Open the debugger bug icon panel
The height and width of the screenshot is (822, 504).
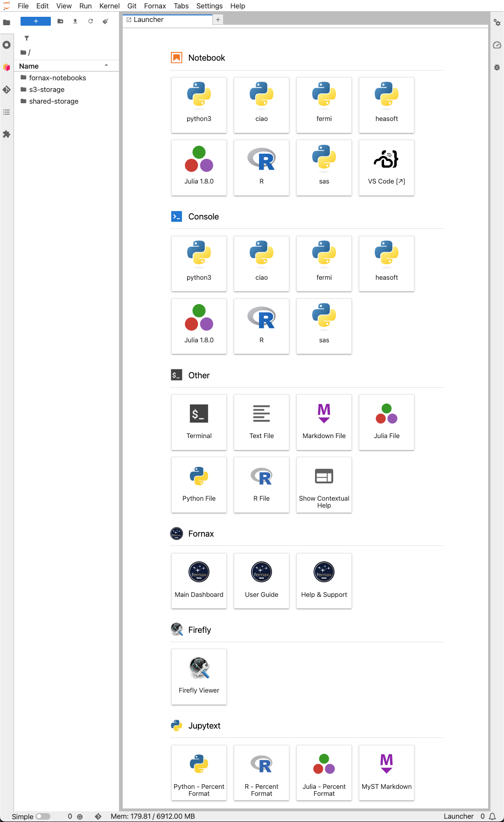click(x=497, y=67)
